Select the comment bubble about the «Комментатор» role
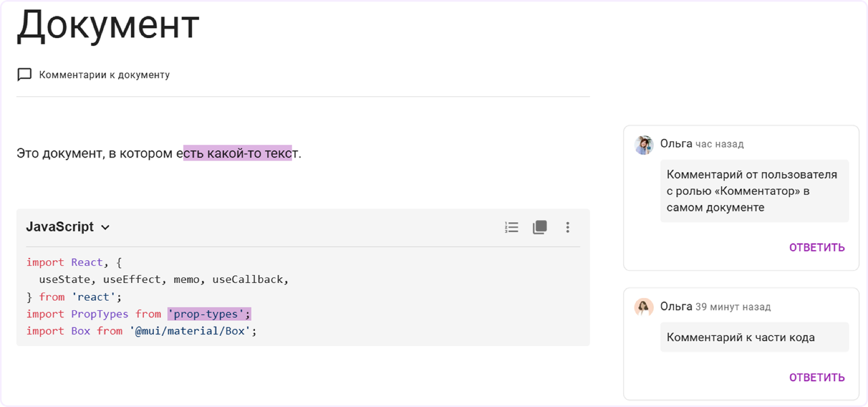Viewport: 868px width, 407px height. [x=754, y=191]
